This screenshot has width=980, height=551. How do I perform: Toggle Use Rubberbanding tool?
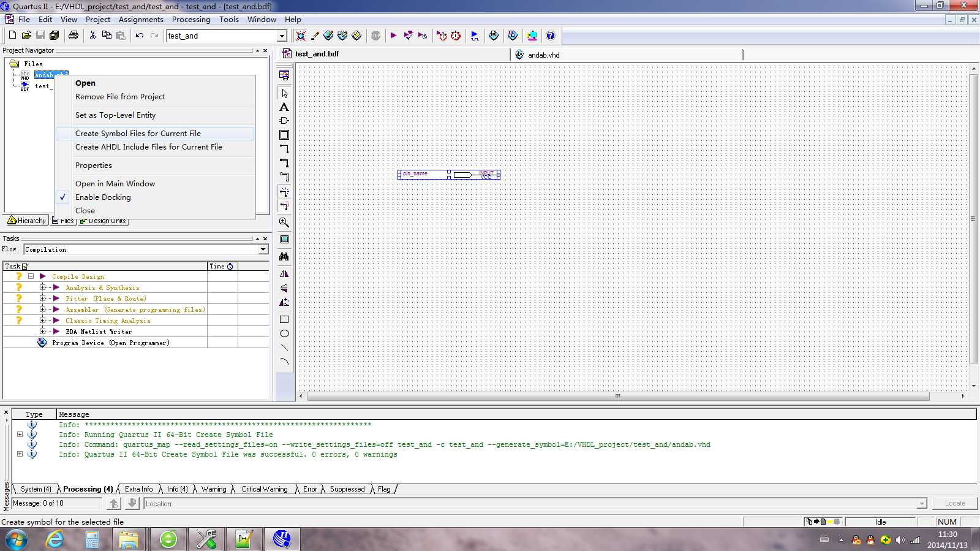pyautogui.click(x=284, y=192)
